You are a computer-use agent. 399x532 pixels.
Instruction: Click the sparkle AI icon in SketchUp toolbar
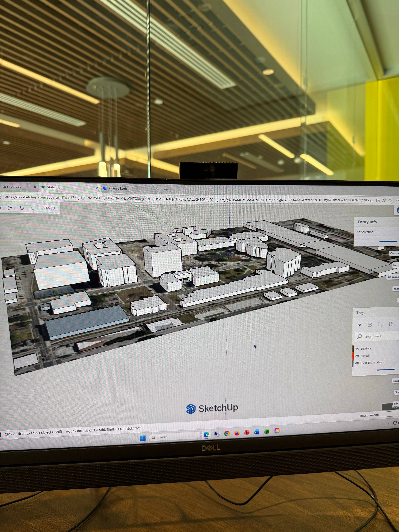coord(10,208)
